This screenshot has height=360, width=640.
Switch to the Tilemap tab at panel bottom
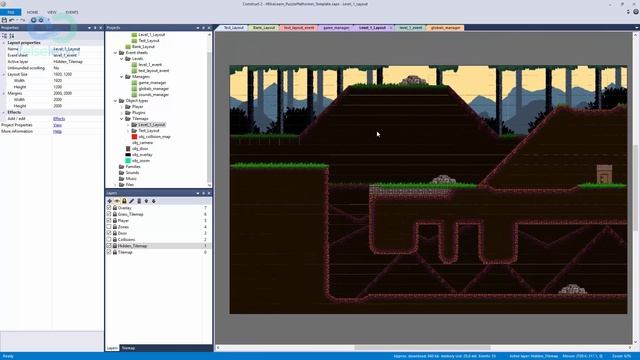click(128, 348)
